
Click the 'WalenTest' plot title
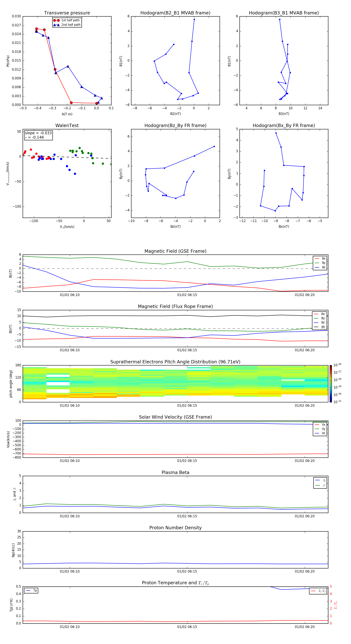click(67, 125)
